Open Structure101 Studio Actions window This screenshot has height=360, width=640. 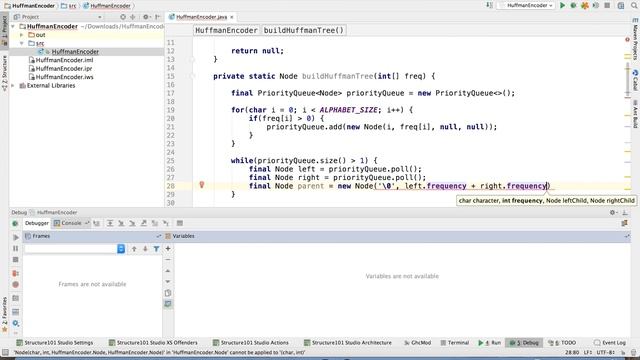pyautogui.click(x=251, y=343)
